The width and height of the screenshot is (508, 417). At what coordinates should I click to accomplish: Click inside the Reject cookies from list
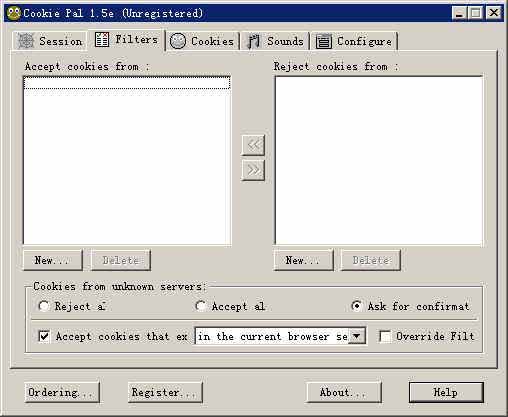(379, 161)
